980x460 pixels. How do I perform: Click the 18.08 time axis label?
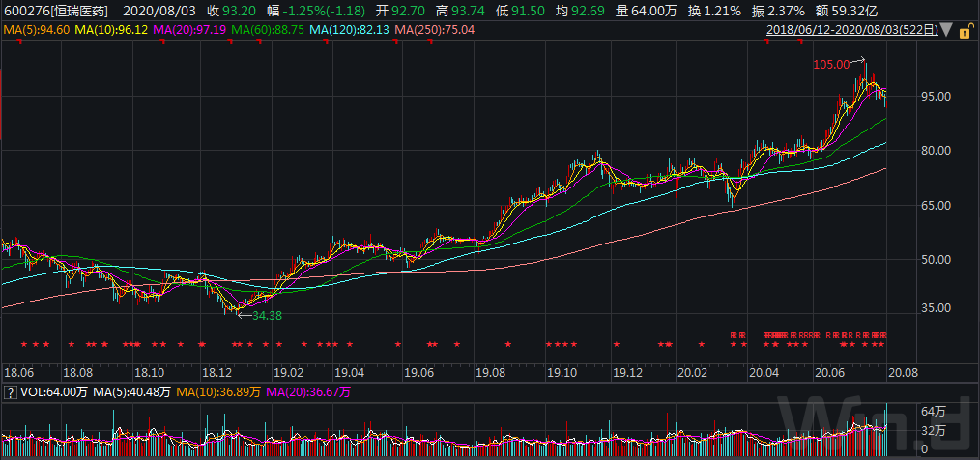point(77,373)
